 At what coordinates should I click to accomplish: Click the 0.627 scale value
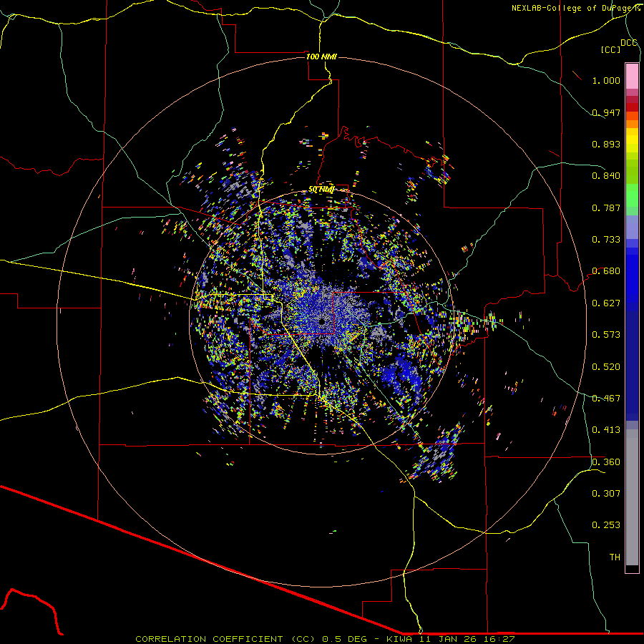[x=606, y=303]
